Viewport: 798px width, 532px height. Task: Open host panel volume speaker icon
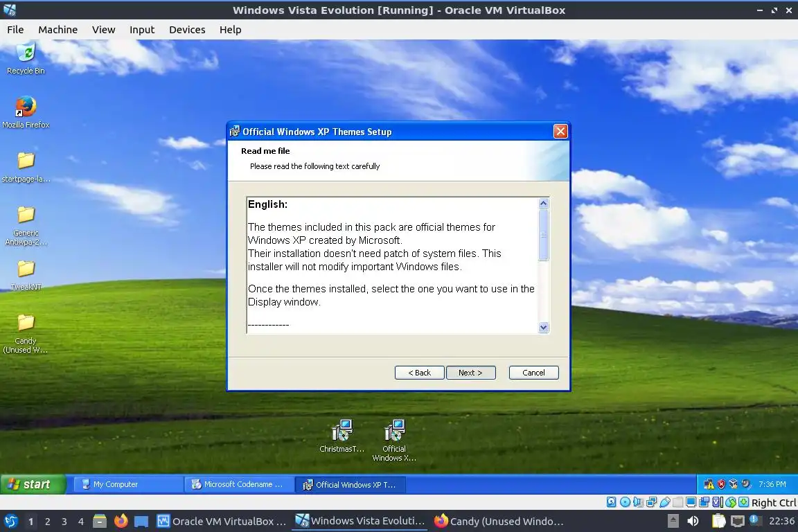tap(693, 521)
